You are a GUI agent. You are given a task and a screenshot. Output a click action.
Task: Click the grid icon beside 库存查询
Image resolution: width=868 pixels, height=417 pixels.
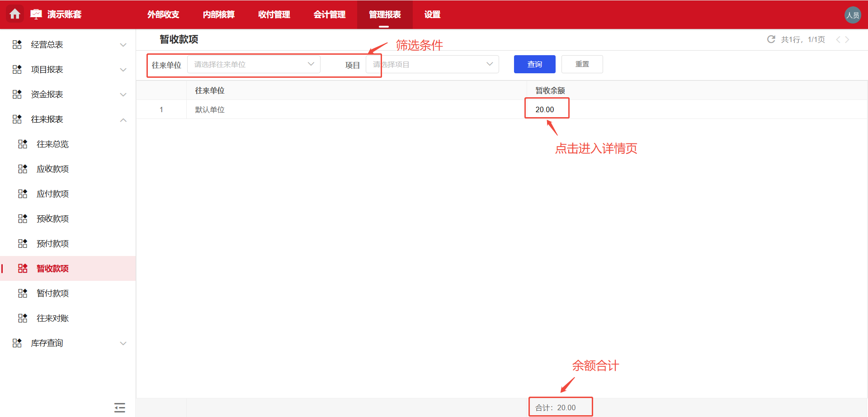click(17, 343)
